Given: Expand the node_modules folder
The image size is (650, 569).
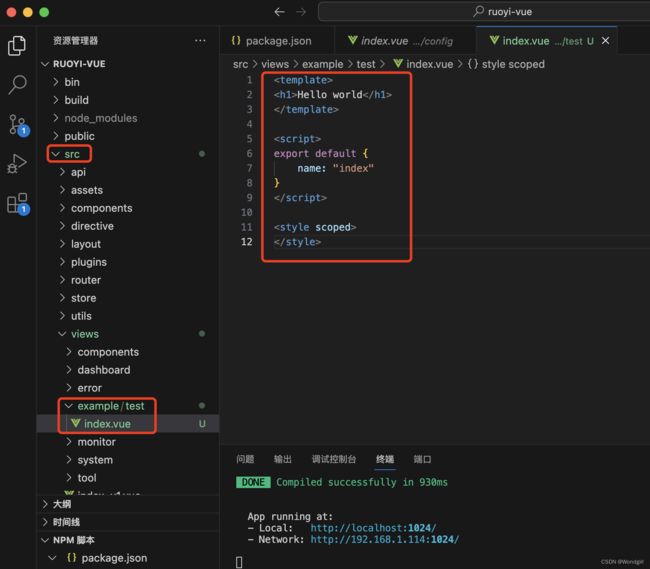Looking at the screenshot, I should 128,118.
